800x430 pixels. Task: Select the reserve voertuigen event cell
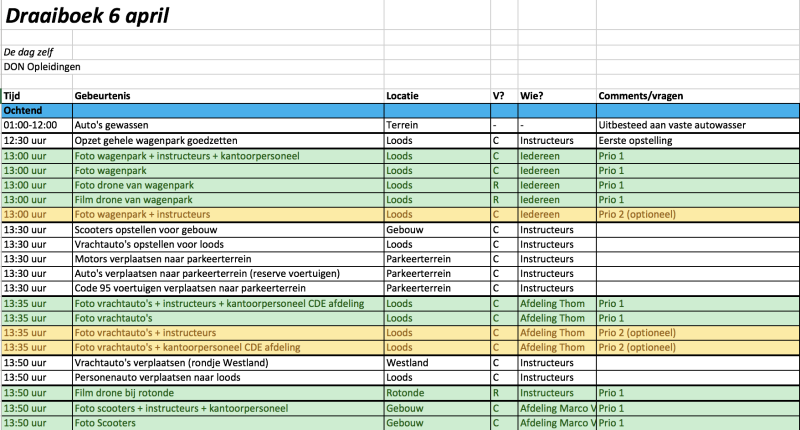tap(228, 274)
